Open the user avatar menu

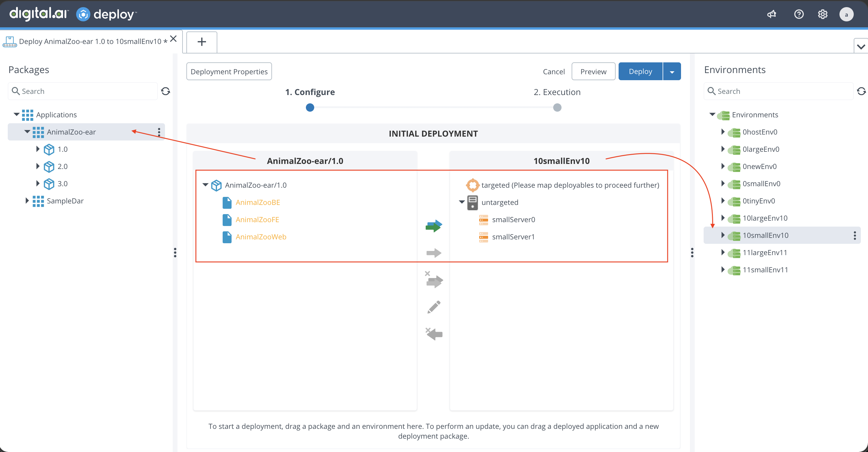pyautogui.click(x=846, y=14)
